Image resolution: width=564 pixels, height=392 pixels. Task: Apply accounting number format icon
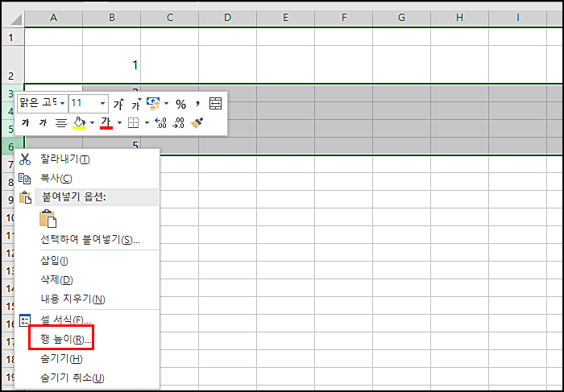coord(154,104)
